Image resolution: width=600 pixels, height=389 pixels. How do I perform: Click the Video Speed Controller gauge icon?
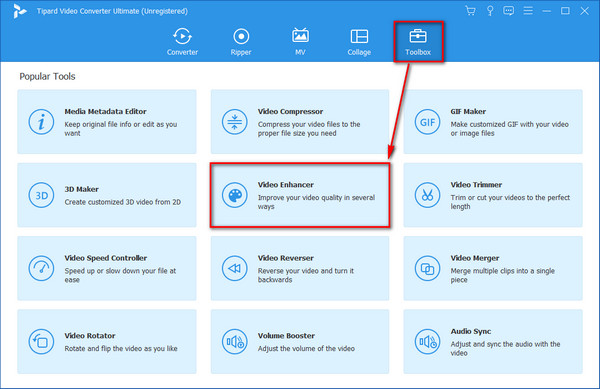coord(41,268)
